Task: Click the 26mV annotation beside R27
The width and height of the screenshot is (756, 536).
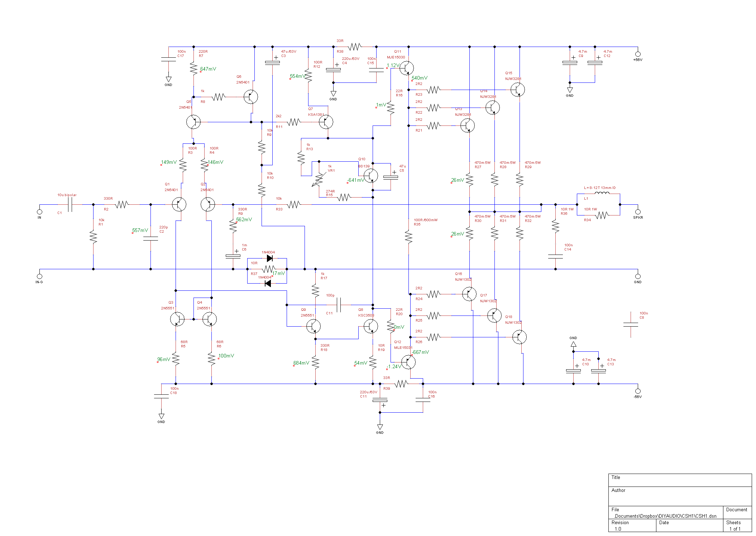Action: (x=458, y=180)
